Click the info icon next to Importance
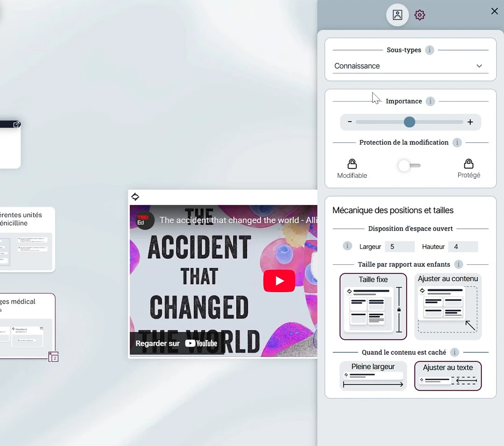 point(430,101)
